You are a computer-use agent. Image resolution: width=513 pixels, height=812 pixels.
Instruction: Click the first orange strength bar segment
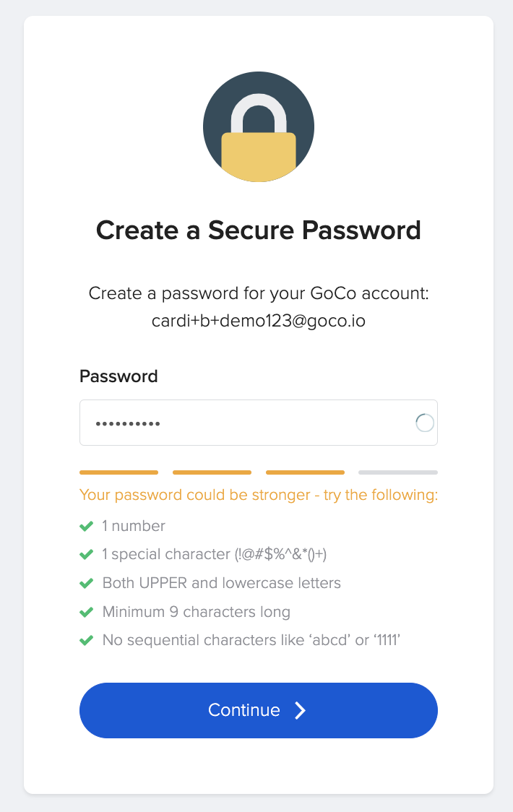pyautogui.click(x=118, y=472)
